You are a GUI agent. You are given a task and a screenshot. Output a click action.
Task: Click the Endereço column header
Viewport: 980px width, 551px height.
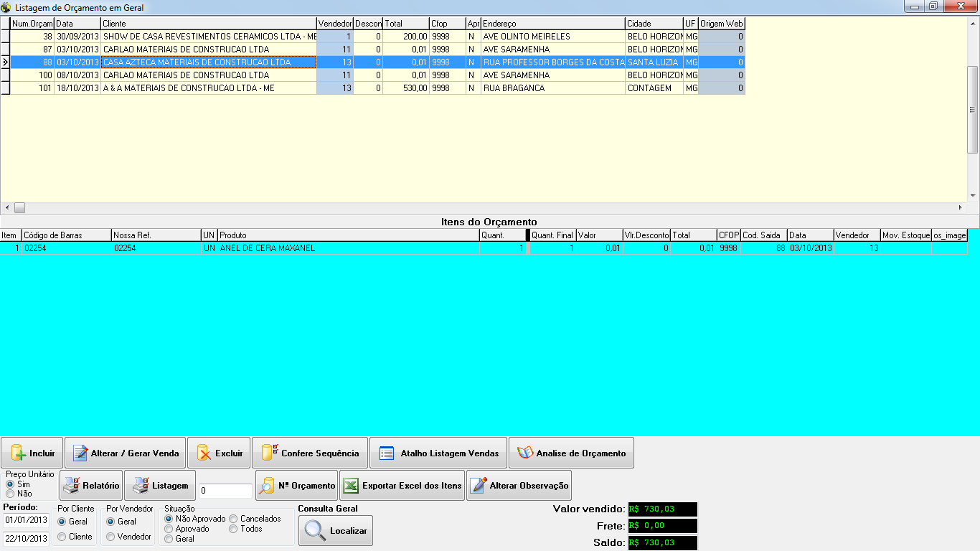[552, 24]
